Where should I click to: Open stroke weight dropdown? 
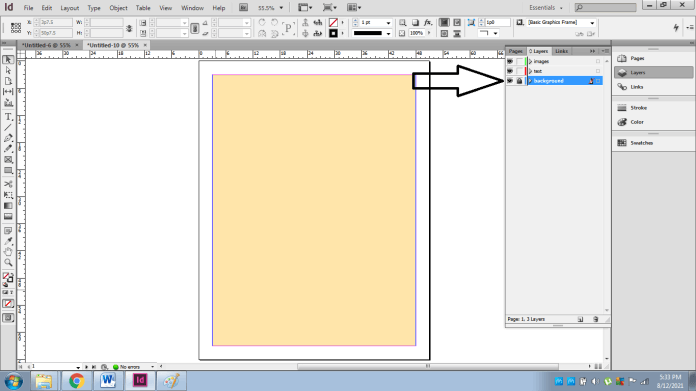388,23
